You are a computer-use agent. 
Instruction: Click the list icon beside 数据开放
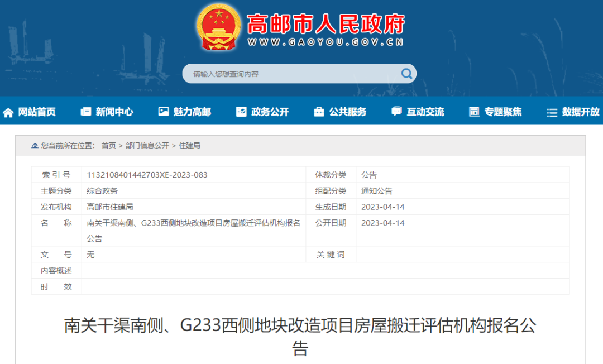click(x=552, y=112)
